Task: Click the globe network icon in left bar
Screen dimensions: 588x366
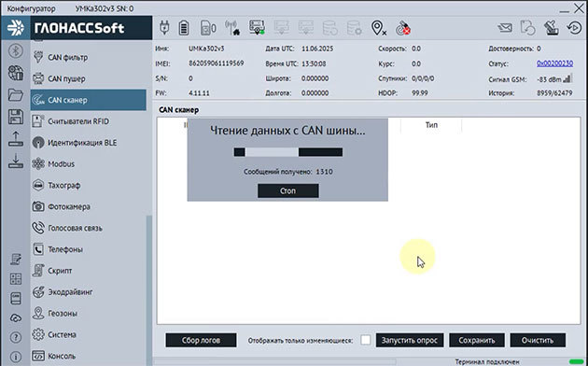Action: tap(16, 73)
